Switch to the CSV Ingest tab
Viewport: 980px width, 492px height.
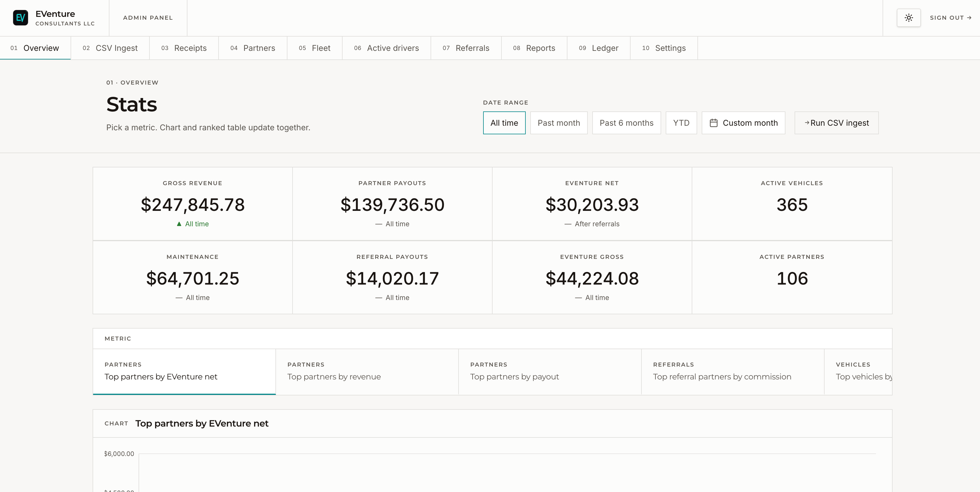(110, 48)
